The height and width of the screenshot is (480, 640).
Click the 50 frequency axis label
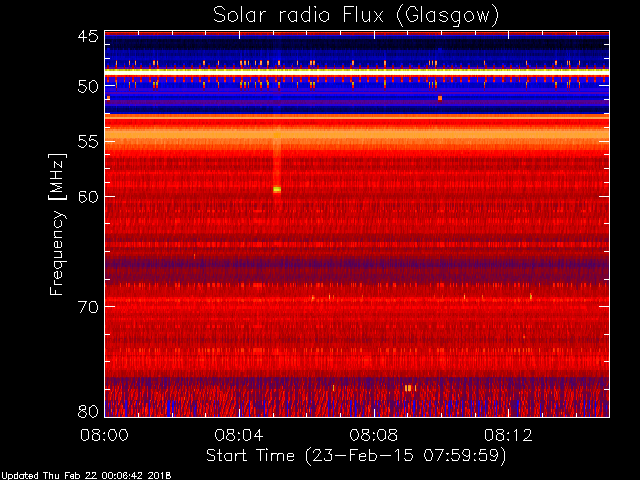pos(88,87)
